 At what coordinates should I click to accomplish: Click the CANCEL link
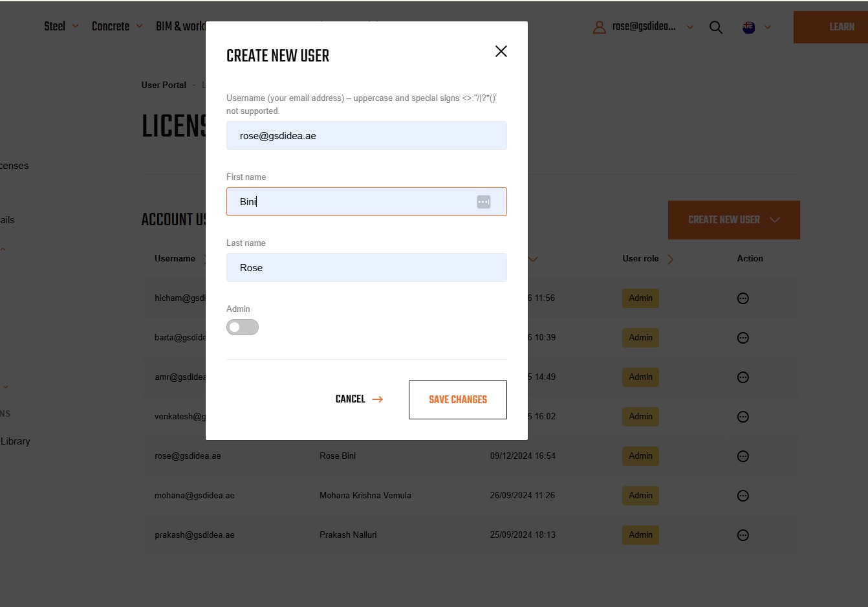351,399
